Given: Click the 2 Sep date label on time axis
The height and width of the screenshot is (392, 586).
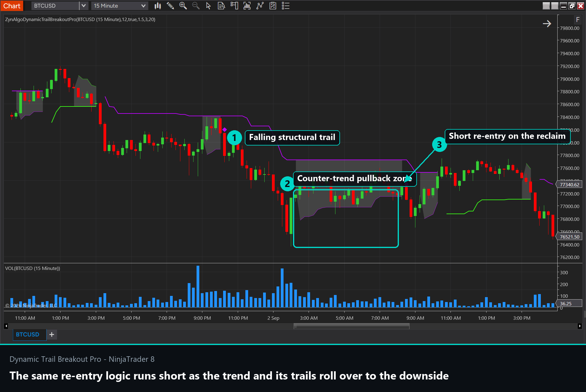Looking at the screenshot, I should coord(273,318).
